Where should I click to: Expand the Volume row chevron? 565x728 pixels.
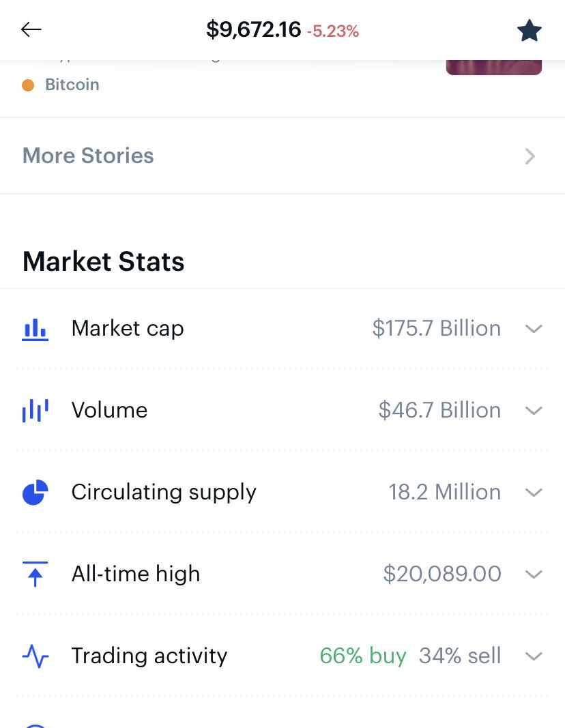pos(534,411)
